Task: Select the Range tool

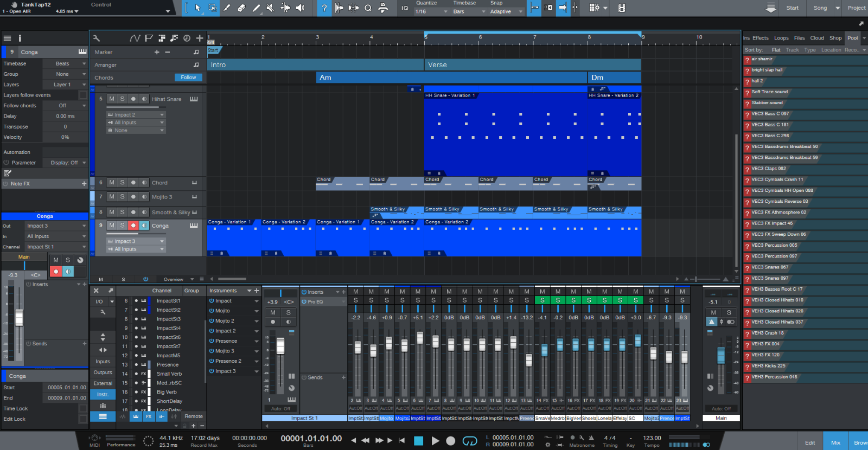Action: [x=213, y=8]
